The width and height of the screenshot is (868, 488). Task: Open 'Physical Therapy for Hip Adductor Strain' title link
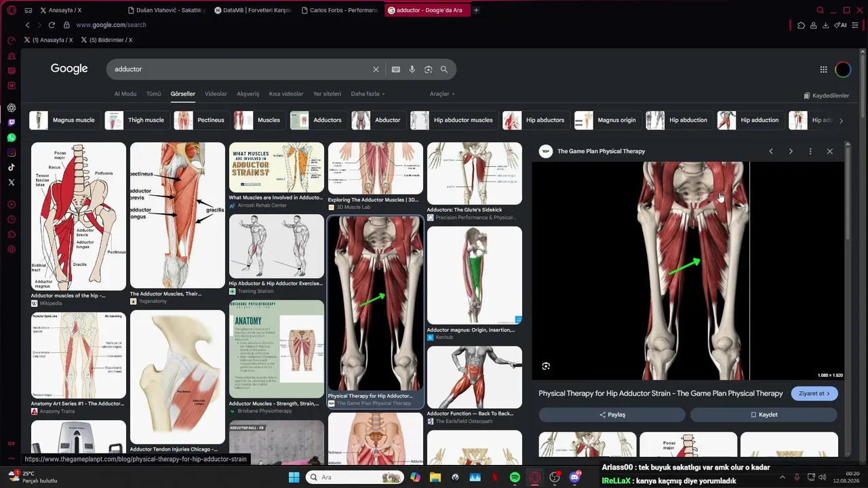click(x=660, y=394)
